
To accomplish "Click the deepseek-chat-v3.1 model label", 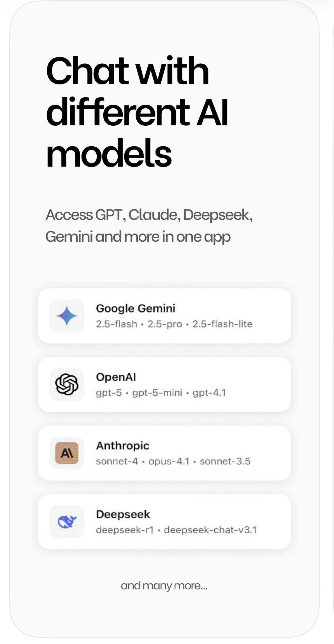I will 210,530.
